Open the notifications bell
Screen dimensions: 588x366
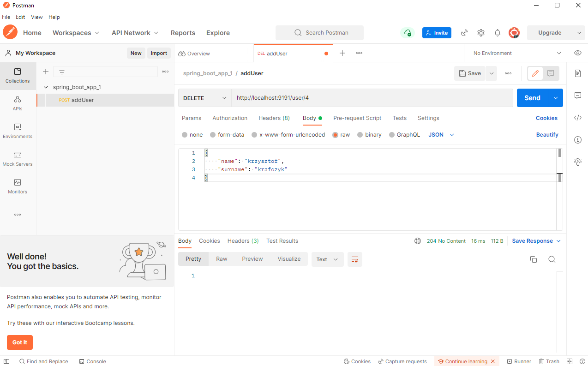(x=497, y=33)
